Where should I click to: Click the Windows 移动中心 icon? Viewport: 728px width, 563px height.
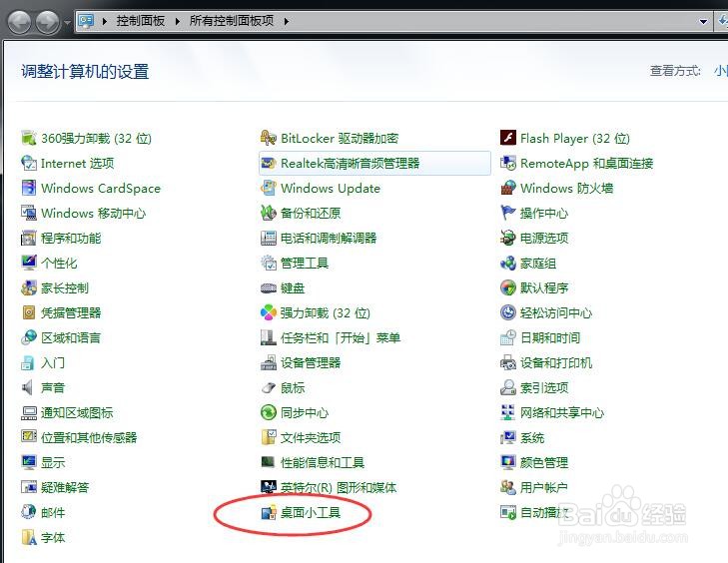29,213
